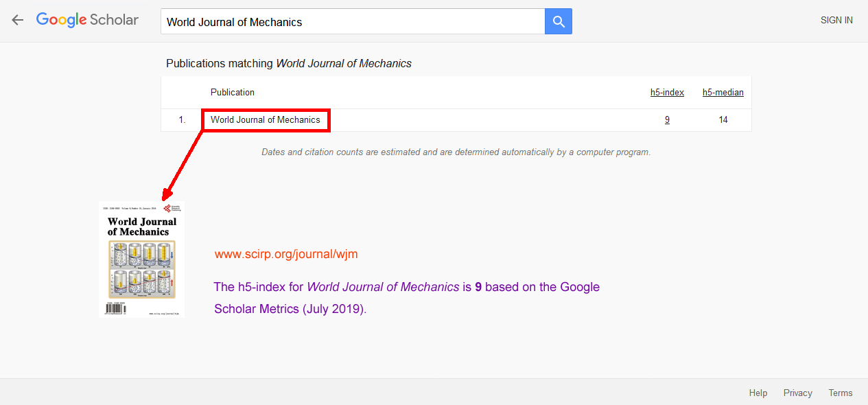This screenshot has width=868, height=405.
Task: Click the Publication column header
Action: (x=233, y=92)
